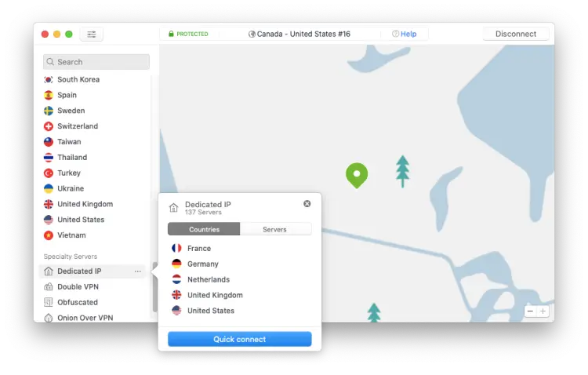Click the Double VPN lock icon
Image resolution: width=588 pixels, height=375 pixels.
pyautogui.click(x=49, y=287)
